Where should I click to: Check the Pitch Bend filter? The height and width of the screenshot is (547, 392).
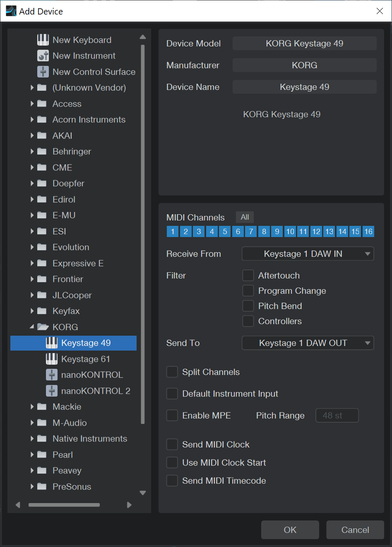248,306
